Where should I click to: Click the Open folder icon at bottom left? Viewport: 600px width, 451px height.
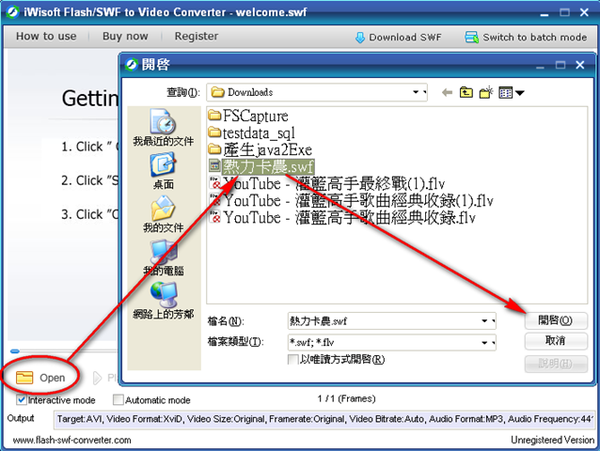coord(24,378)
